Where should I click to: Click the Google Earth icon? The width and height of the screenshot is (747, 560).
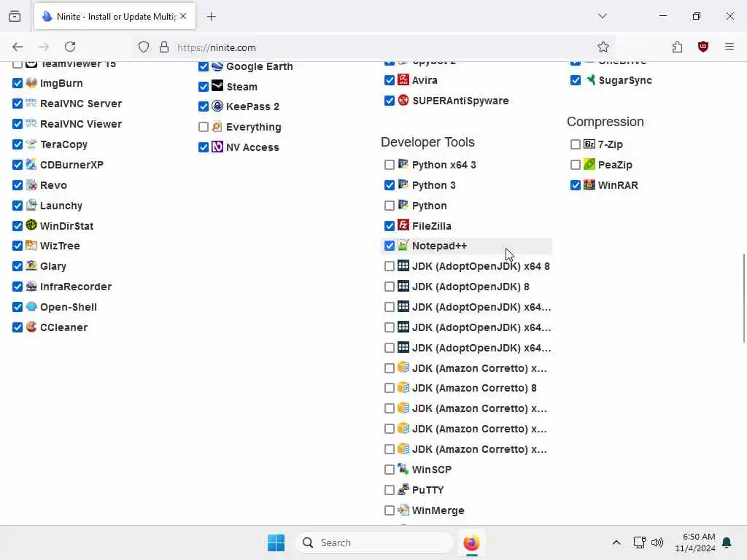coord(217,66)
